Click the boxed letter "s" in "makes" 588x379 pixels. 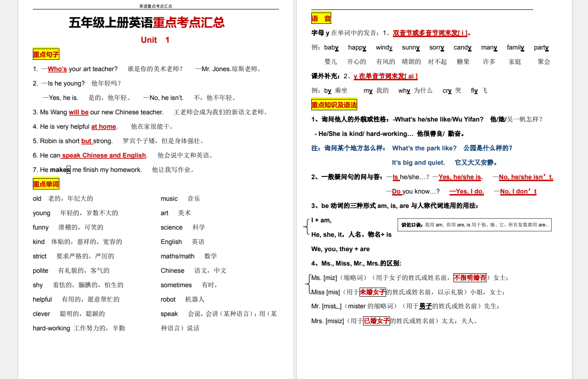point(68,170)
